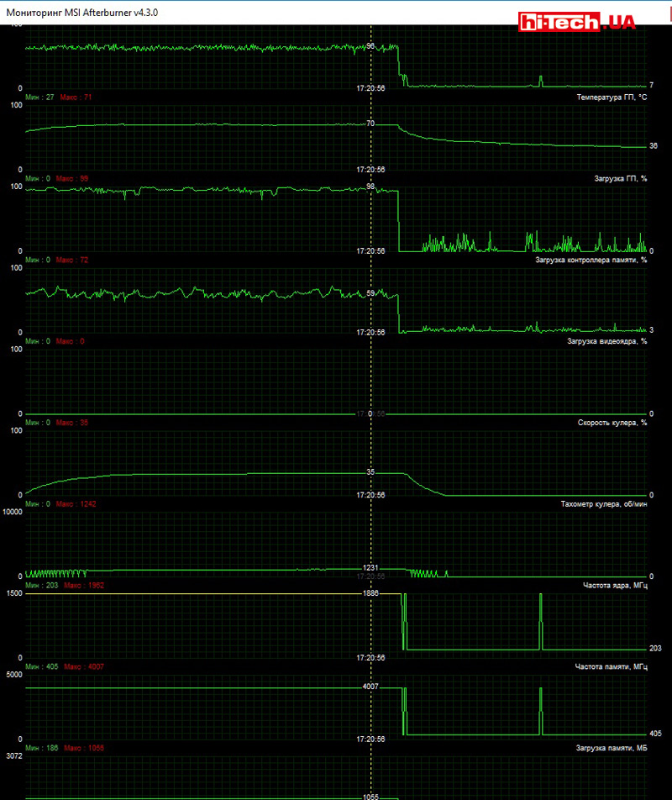672x800 pixels.
Task: Click the 'Тахометр кулера, об/мин' label
Action: tap(603, 504)
